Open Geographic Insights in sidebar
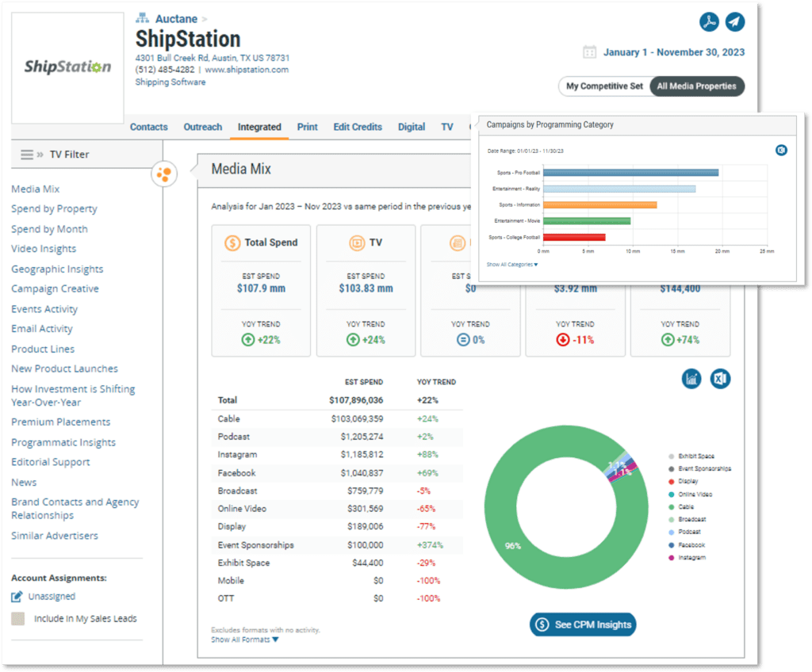812x672 pixels. point(57,269)
